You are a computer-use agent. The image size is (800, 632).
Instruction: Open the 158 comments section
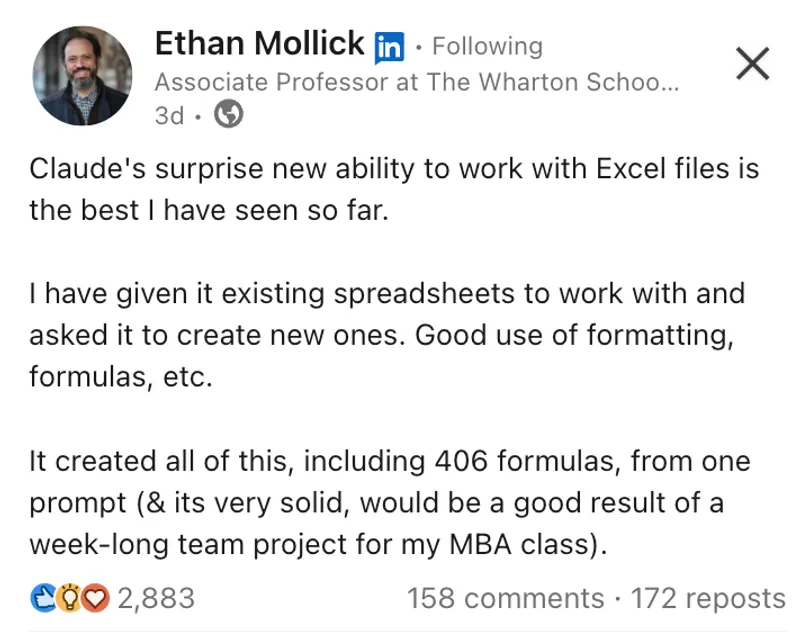coord(505,597)
